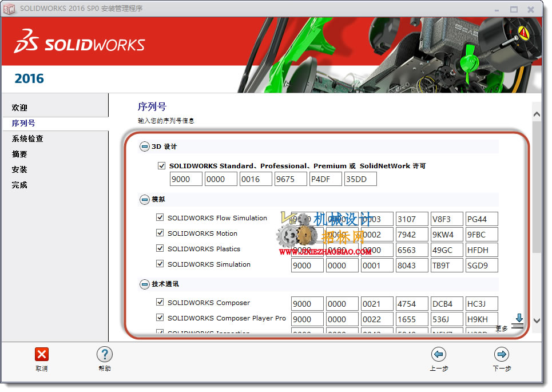Click Composer serial field HC3J
Image resolution: width=552 pixels, height=392 pixels.
pos(482,304)
